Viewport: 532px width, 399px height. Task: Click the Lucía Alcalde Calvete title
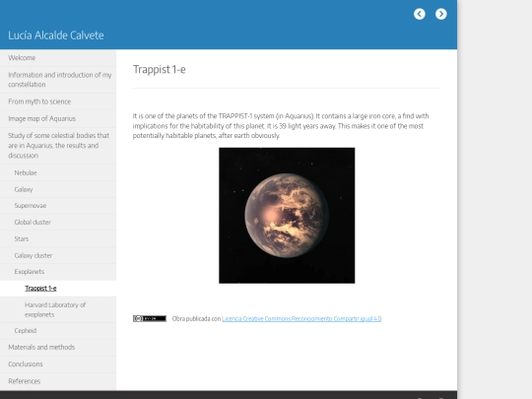[56, 35]
